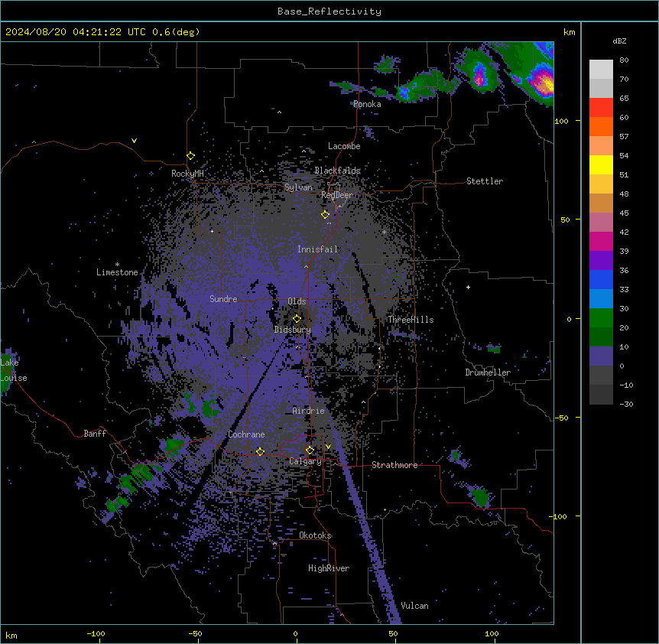The image size is (659, 644).
Task: Click the Sundre town label
Action: click(x=223, y=299)
